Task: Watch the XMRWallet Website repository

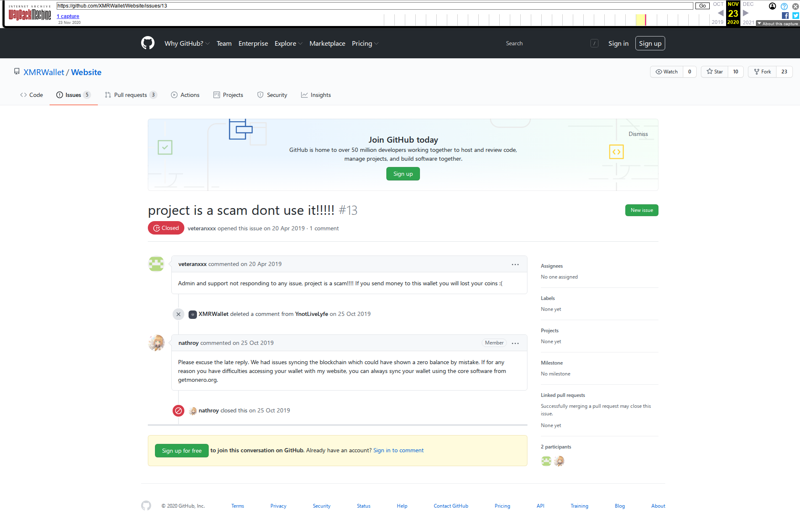Action: (x=666, y=72)
